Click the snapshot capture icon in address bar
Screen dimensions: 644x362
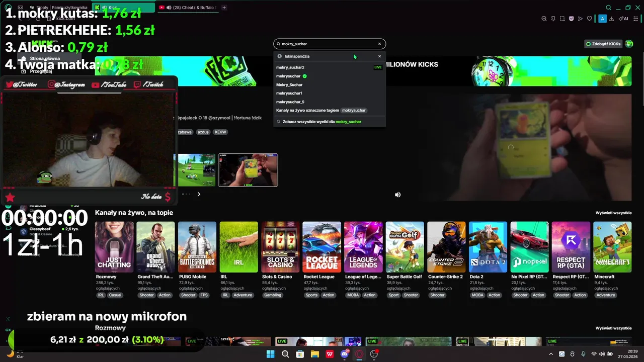(x=562, y=19)
